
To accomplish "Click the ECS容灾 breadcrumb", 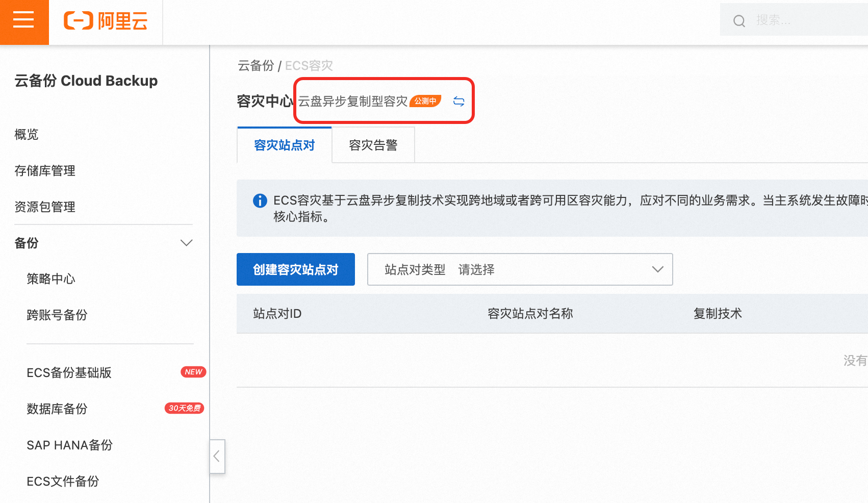I will point(309,66).
